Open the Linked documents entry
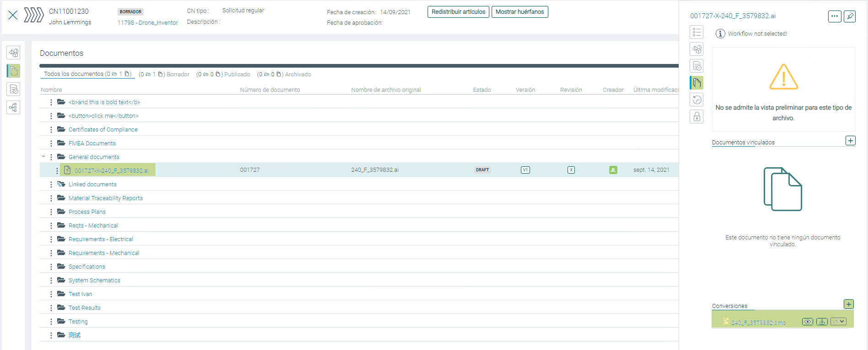The height and width of the screenshot is (350, 868). [x=92, y=185]
